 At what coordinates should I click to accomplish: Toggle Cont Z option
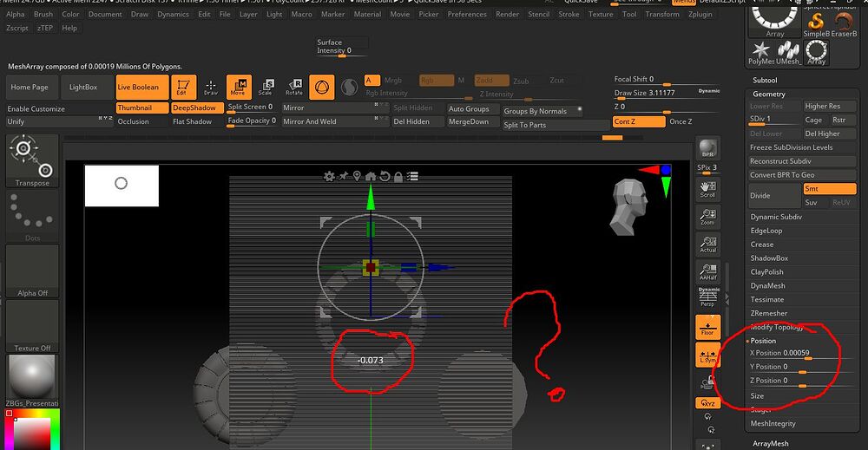point(639,121)
